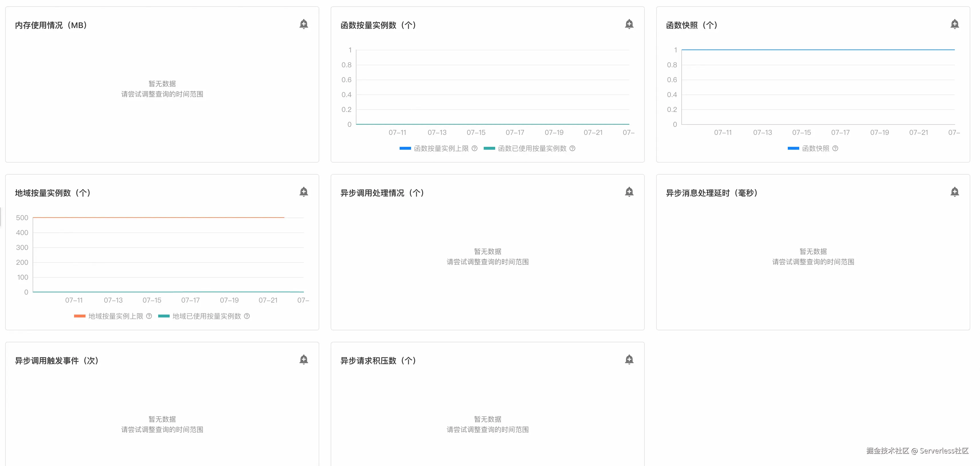Click alarm bell icon on 函数按量实例数 panel
980x466 pixels.
(x=629, y=24)
